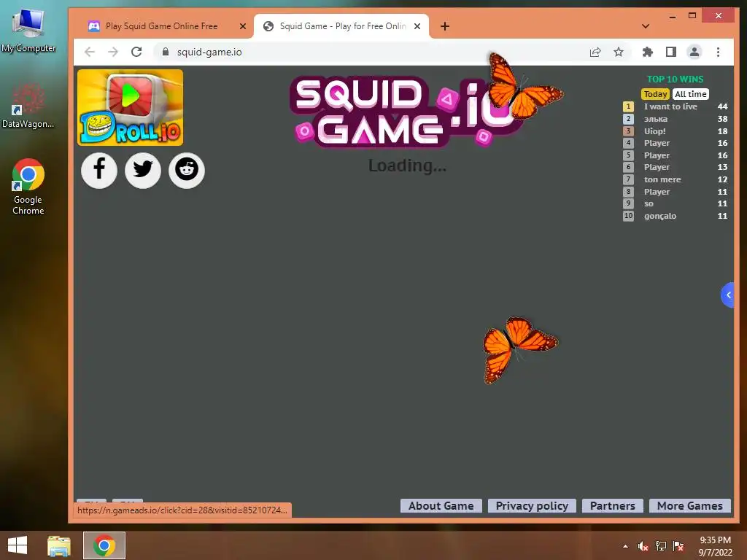
Task: Click the muted volume tray icon
Action: click(643, 546)
